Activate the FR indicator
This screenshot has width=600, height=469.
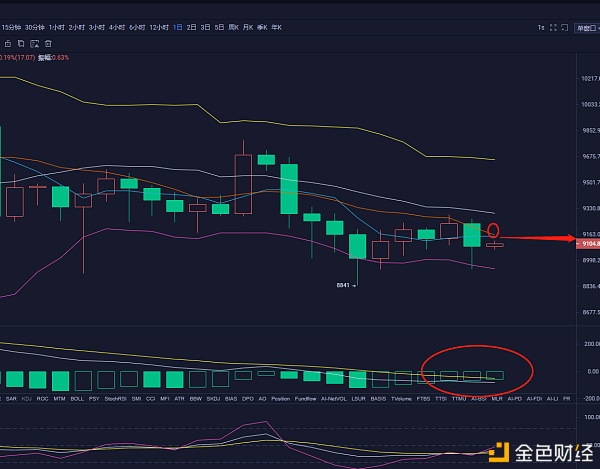point(567,399)
